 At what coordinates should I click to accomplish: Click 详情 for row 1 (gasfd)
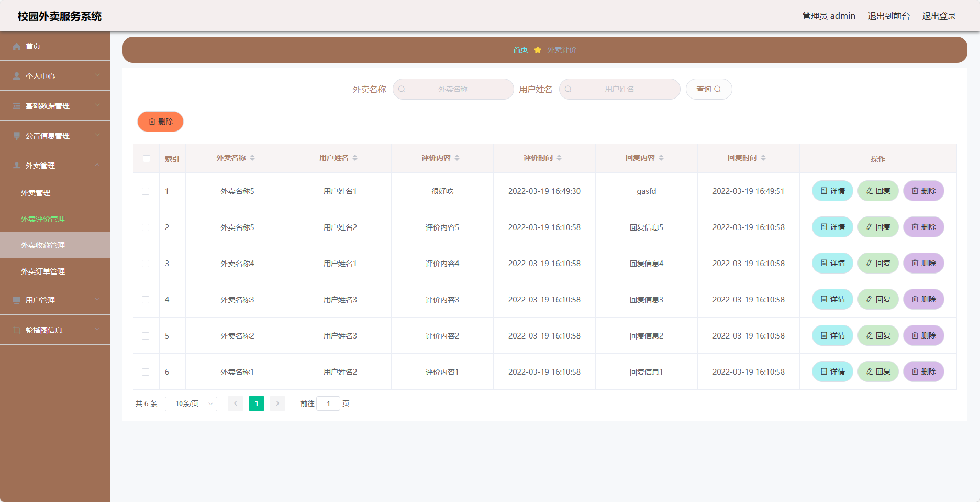[832, 191]
